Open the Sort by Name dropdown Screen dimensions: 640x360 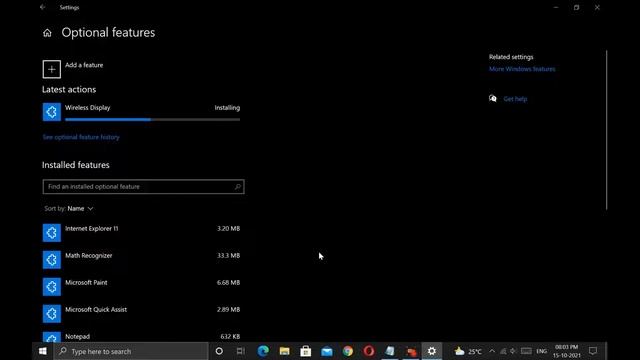click(69, 209)
